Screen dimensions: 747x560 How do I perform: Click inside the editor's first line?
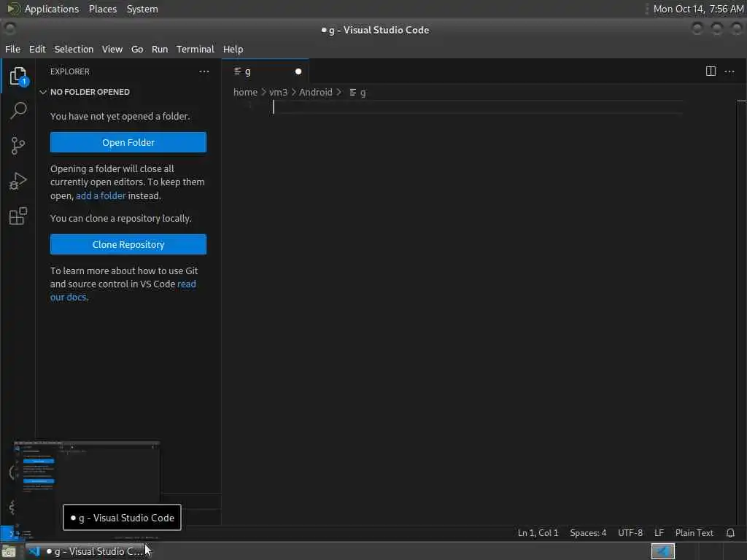476,108
